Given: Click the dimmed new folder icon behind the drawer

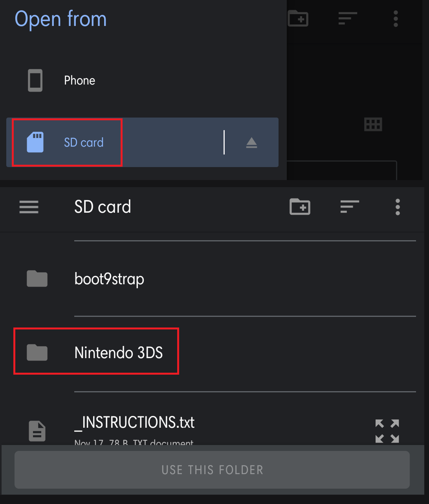Looking at the screenshot, I should click(x=298, y=18).
